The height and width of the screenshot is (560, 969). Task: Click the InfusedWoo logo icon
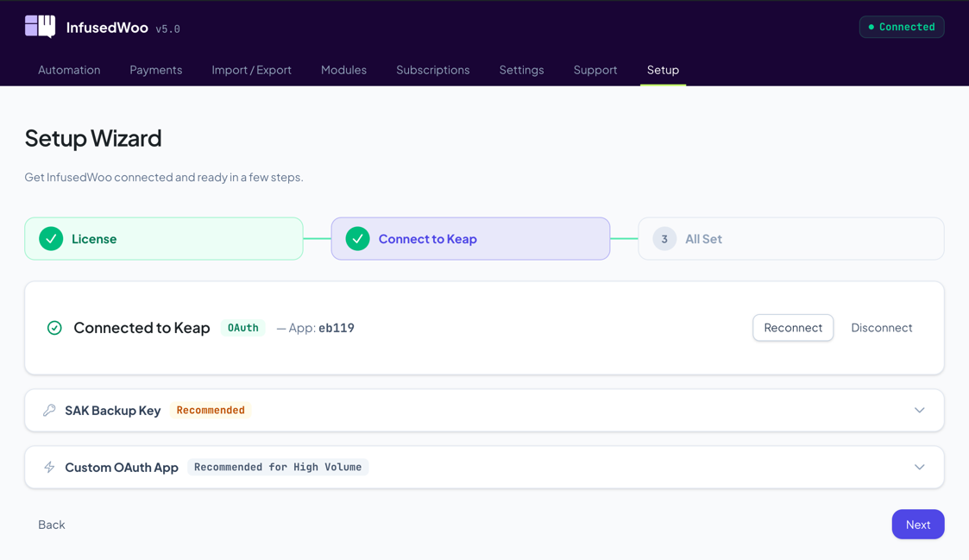[x=37, y=25]
